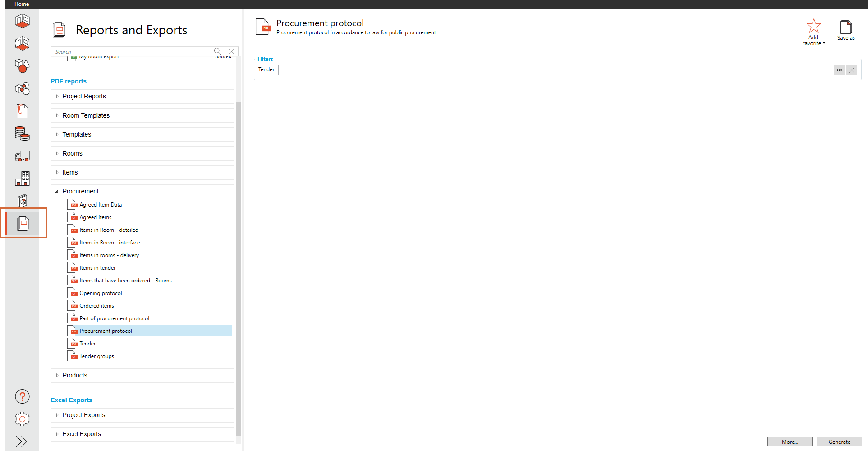Select the Tender groups report

click(x=96, y=356)
